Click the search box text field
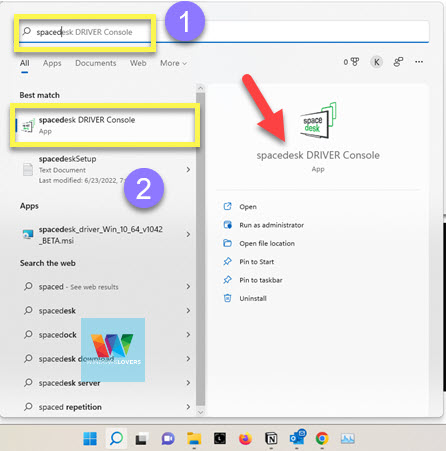The width and height of the screenshot is (446, 451). [x=224, y=32]
